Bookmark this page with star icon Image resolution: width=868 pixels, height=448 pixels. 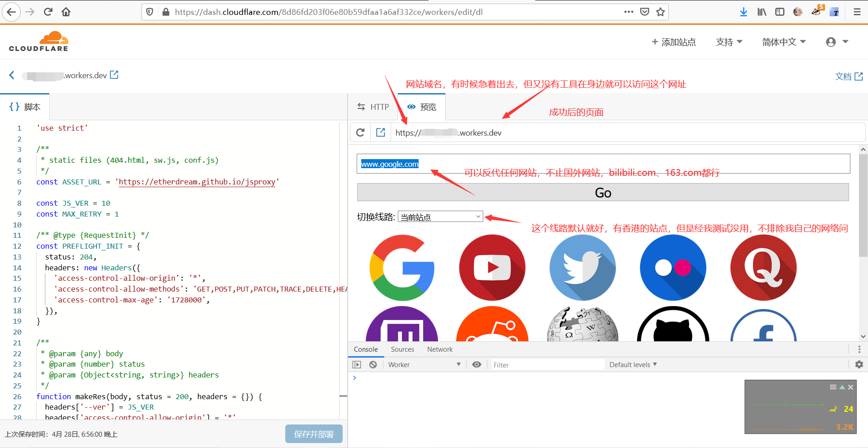[660, 12]
